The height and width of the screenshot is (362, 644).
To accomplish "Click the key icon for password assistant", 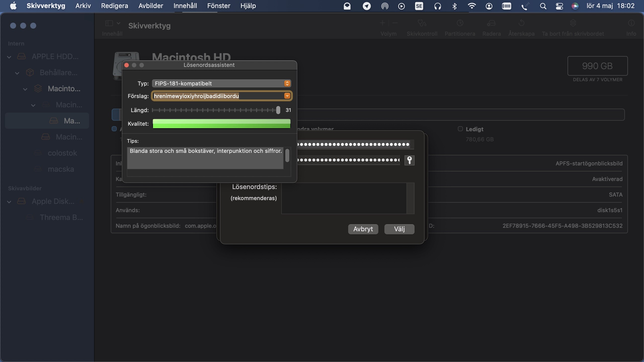I will pyautogui.click(x=409, y=160).
